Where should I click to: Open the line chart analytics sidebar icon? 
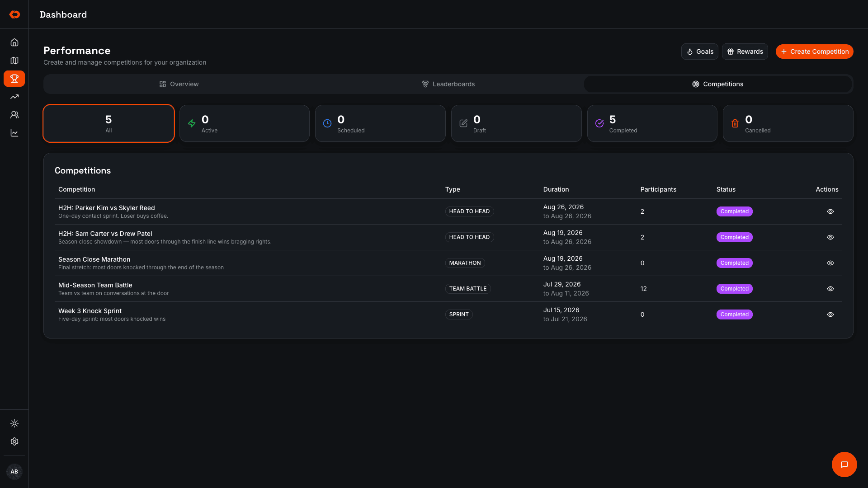click(x=14, y=133)
